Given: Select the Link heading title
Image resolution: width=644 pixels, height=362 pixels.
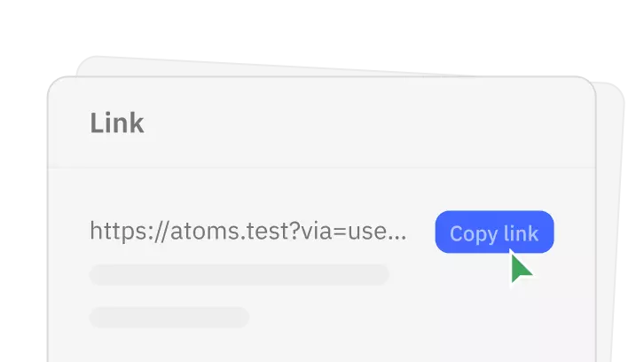Looking at the screenshot, I should tap(116, 123).
